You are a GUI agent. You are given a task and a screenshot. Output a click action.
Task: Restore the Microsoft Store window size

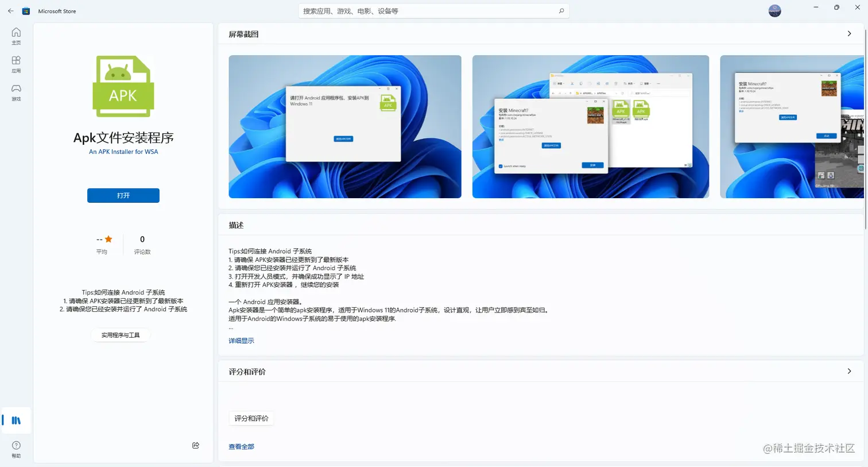(x=836, y=7)
